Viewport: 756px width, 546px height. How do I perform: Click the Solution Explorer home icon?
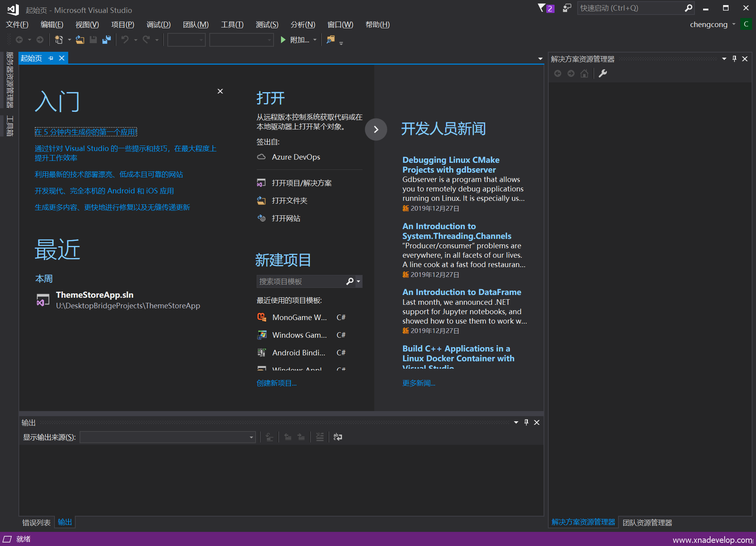click(x=584, y=73)
